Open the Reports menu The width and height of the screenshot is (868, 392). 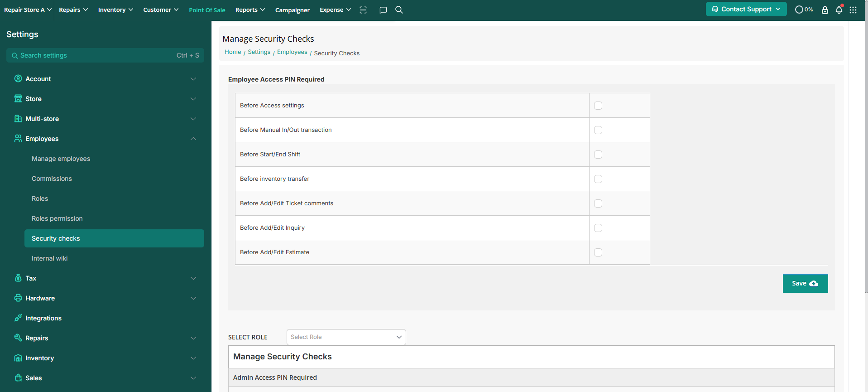tap(250, 10)
